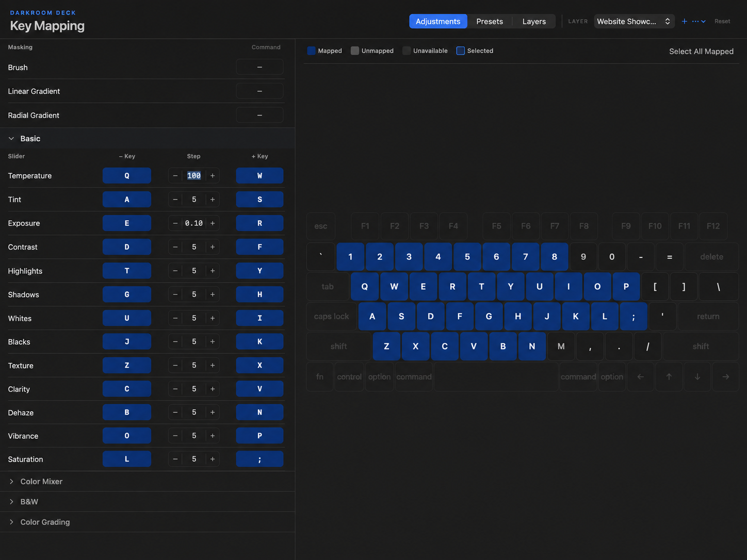Click Exposure plus-key button R
Screen dimensions: 747x560
tap(259, 223)
